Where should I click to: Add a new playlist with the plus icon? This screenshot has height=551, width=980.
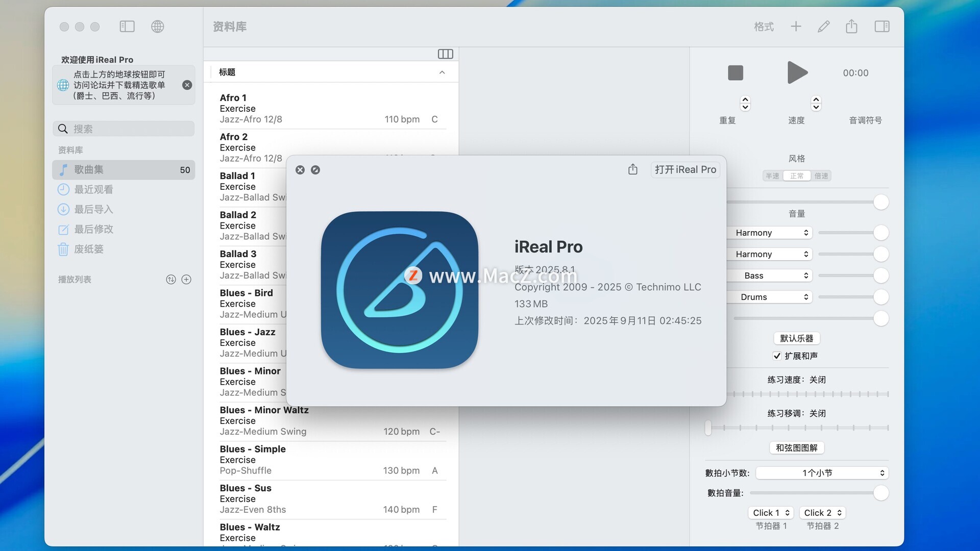click(187, 280)
